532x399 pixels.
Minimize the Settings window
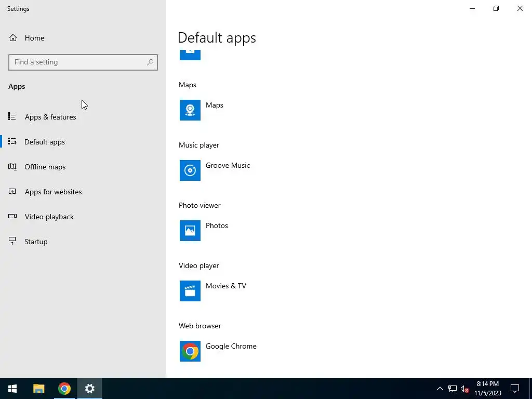tap(472, 8)
